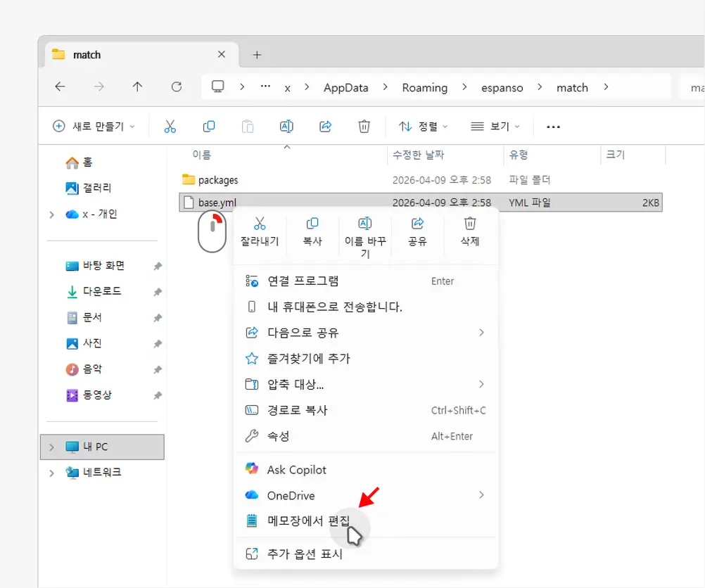
Task: Select the Cut (잘라내기) icon in the toolbar
Action: click(170, 126)
